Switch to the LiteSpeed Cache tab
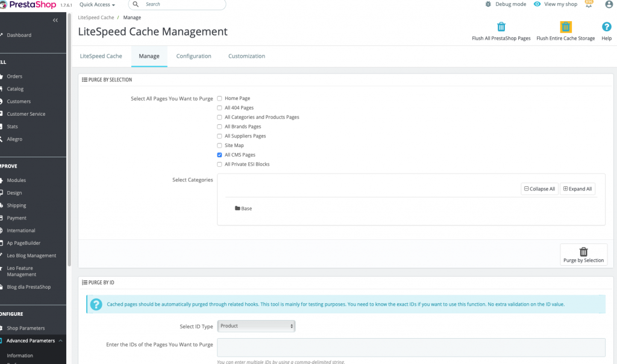Screen dimensions: 617x364 point(101,56)
